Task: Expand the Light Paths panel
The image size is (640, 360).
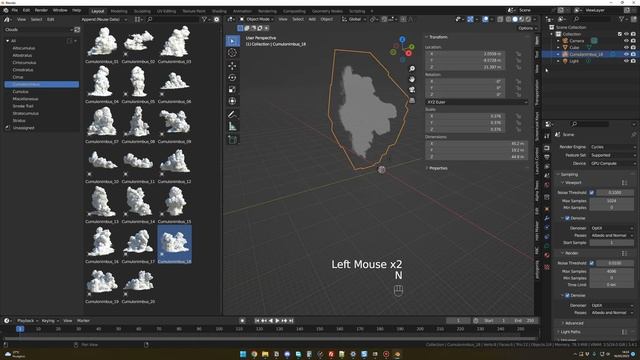Action: 570,332
